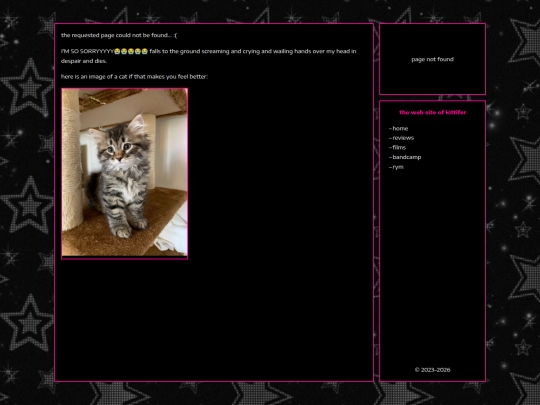Click the copyright 2023–2026 text
This screenshot has width=540, height=405.
coord(433,370)
